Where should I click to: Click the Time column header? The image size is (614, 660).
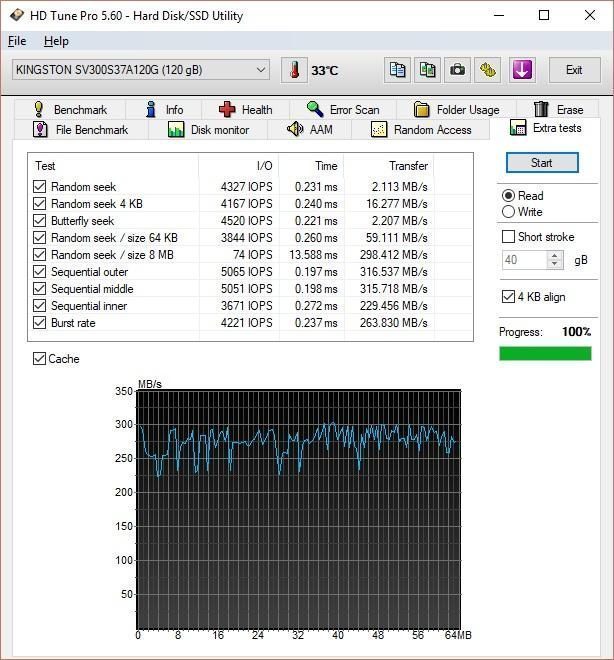(311, 166)
